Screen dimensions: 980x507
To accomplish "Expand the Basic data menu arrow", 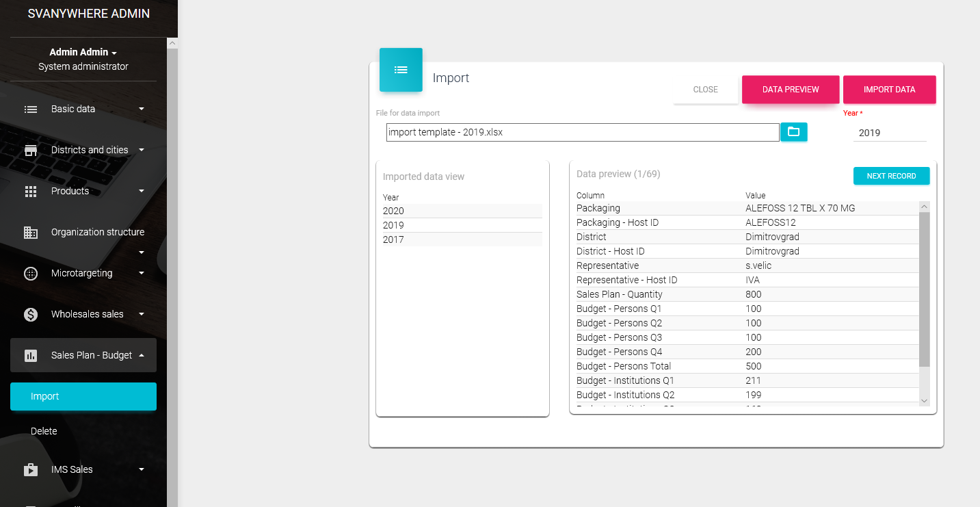I will (x=142, y=109).
